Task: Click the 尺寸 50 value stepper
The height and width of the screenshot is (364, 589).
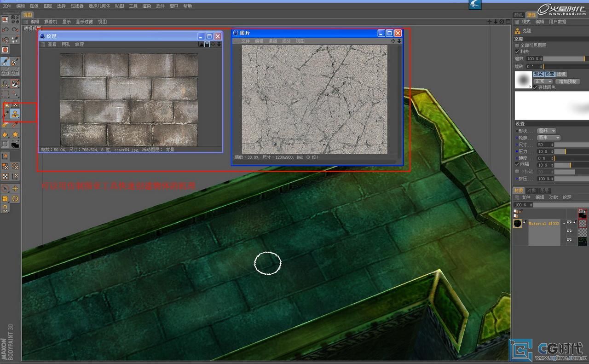Action: 552,144
